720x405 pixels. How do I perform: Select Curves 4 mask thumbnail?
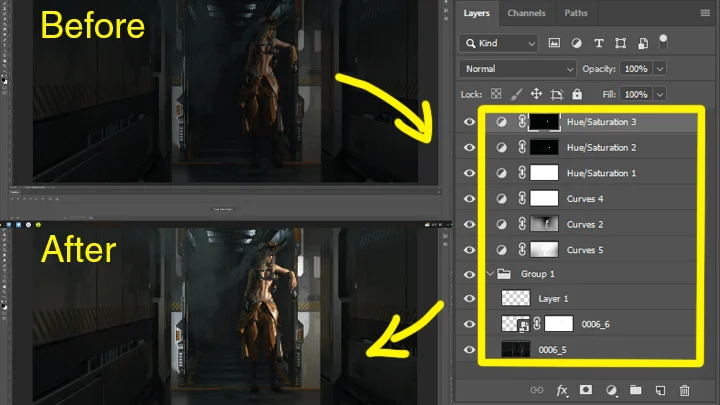click(544, 199)
